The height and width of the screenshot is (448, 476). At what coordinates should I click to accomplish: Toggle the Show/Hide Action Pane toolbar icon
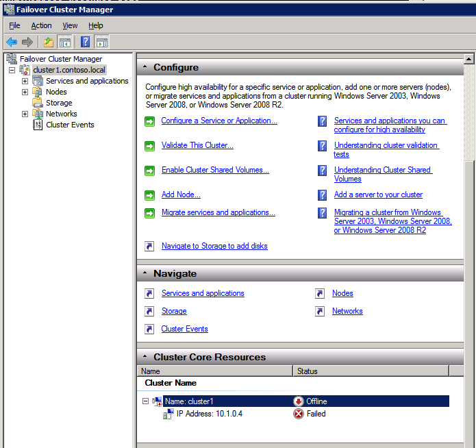click(x=101, y=42)
